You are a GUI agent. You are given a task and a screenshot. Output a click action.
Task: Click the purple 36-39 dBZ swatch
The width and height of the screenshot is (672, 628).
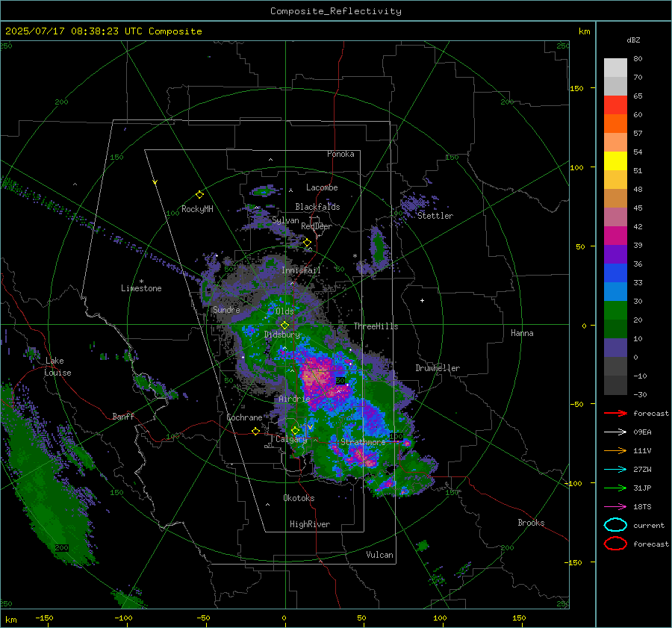click(x=615, y=254)
